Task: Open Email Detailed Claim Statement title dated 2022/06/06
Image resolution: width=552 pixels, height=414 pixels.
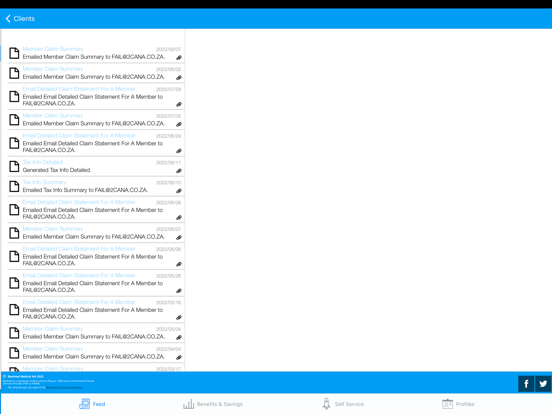Action: click(79, 249)
